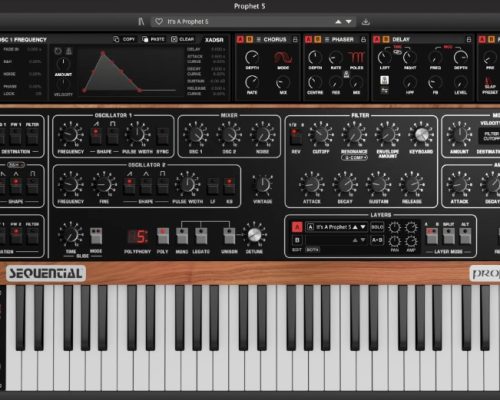Toggle the Oscillator 2 KB switch

pyautogui.click(x=229, y=185)
